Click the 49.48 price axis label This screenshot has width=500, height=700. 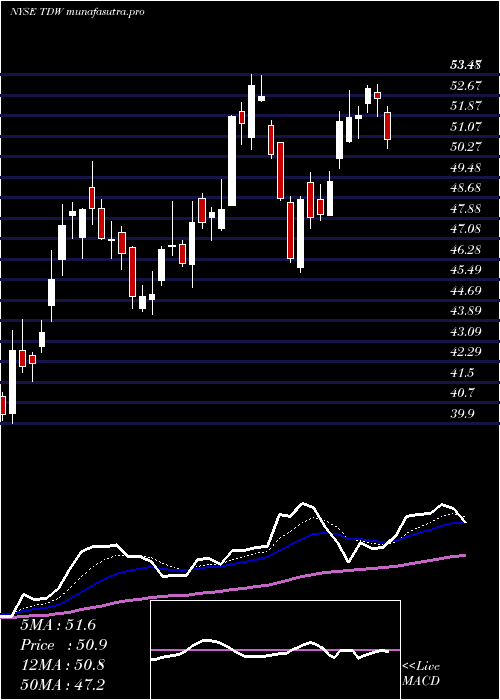pos(465,167)
